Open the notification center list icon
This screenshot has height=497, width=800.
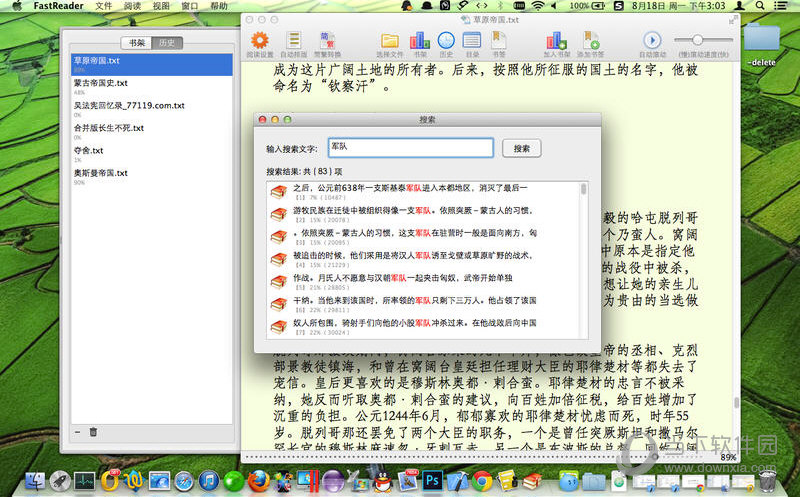point(780,6)
